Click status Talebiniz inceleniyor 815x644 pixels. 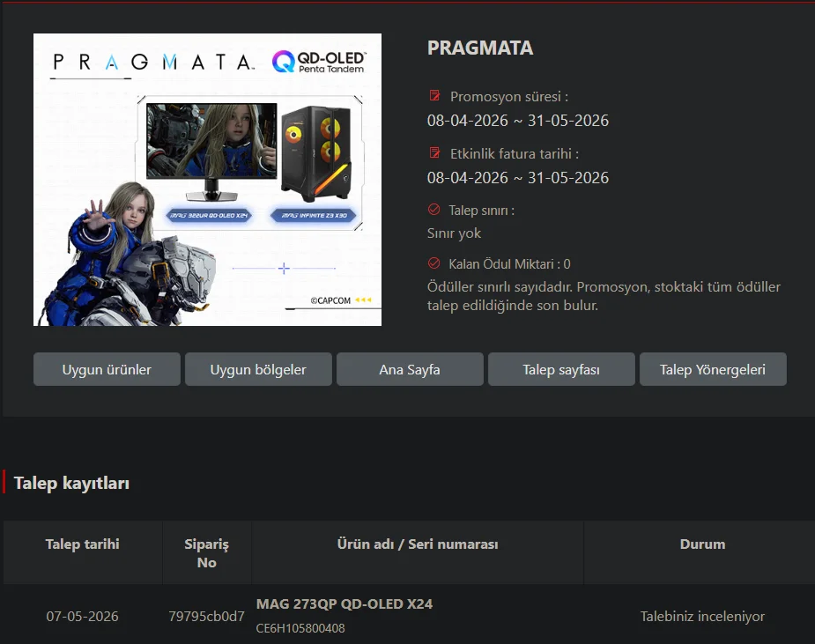(702, 617)
